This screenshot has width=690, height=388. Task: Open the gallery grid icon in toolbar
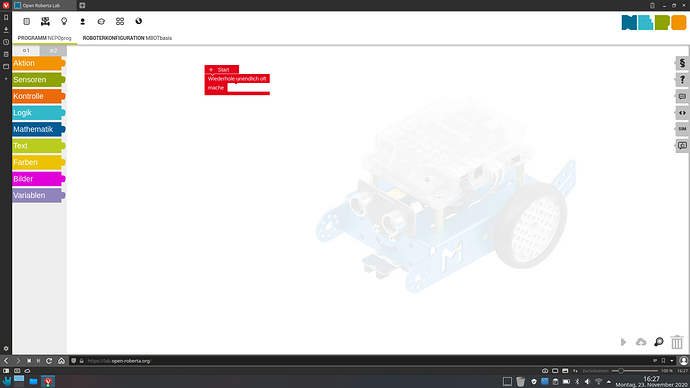coord(120,21)
